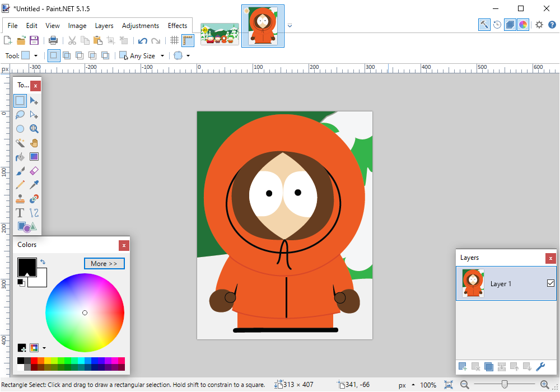
Task: Toggle the pixel grid button
Action: point(174,40)
